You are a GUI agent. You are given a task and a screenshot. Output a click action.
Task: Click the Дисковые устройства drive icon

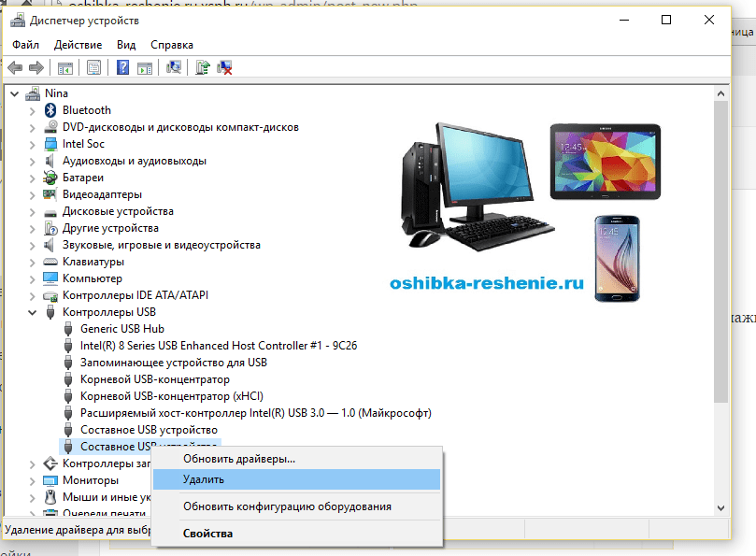(x=50, y=212)
